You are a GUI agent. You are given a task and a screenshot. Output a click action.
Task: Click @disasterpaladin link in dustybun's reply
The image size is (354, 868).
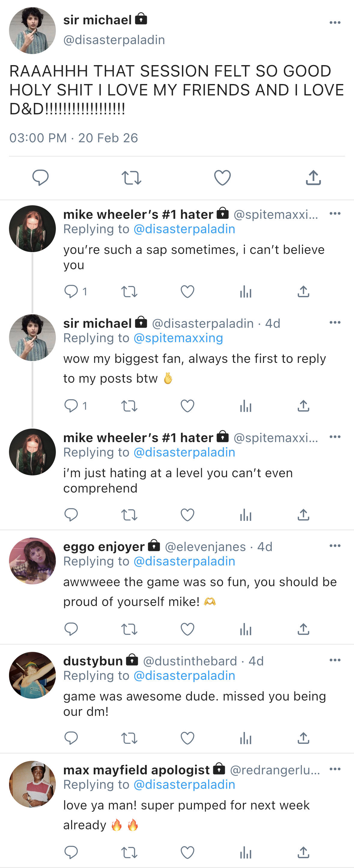[x=184, y=676]
